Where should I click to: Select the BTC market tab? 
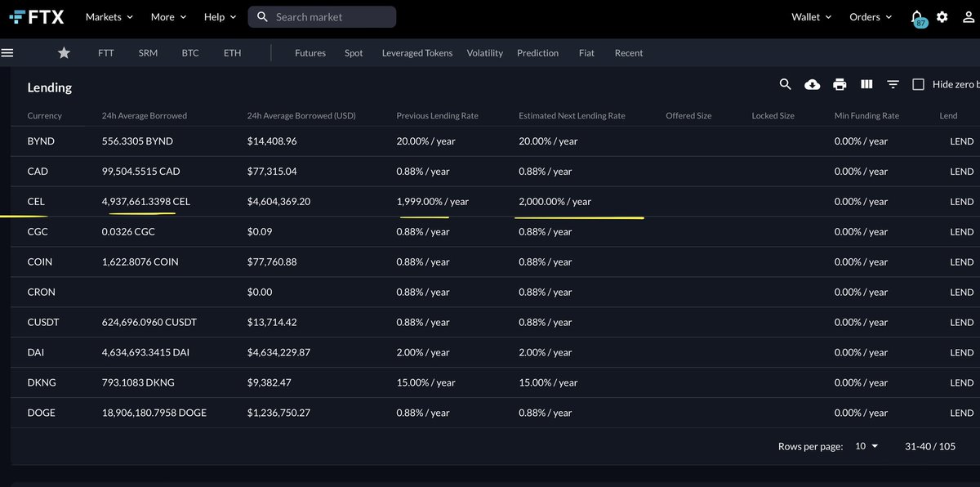coord(190,52)
